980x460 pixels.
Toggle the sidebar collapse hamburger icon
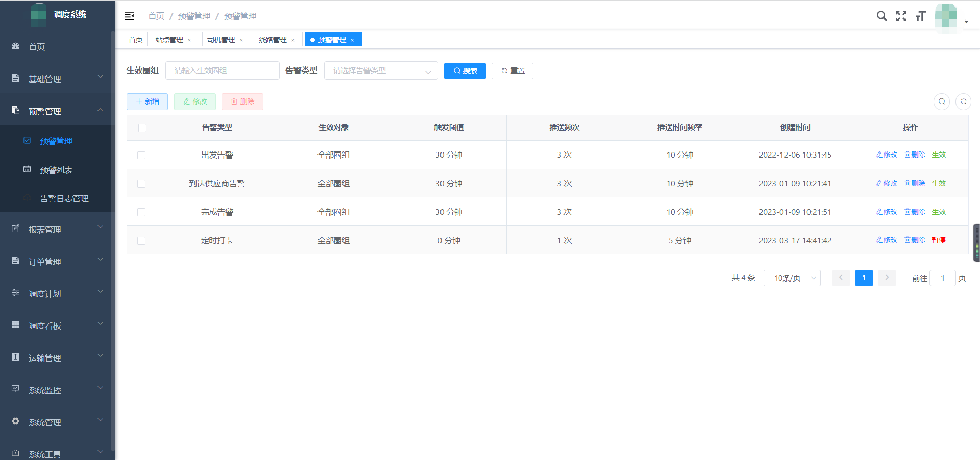[x=129, y=16]
